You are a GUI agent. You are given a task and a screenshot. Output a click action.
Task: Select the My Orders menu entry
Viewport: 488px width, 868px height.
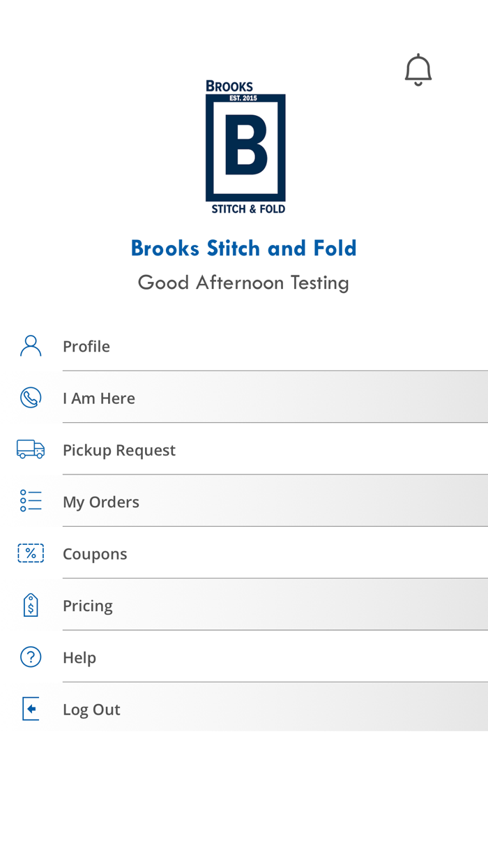click(101, 501)
